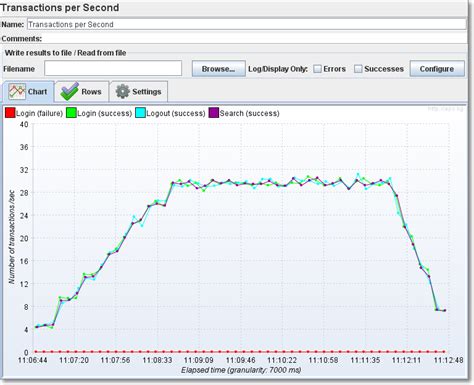Enable the Errors checkbox
This screenshot has width=474, height=385.
pyautogui.click(x=318, y=69)
